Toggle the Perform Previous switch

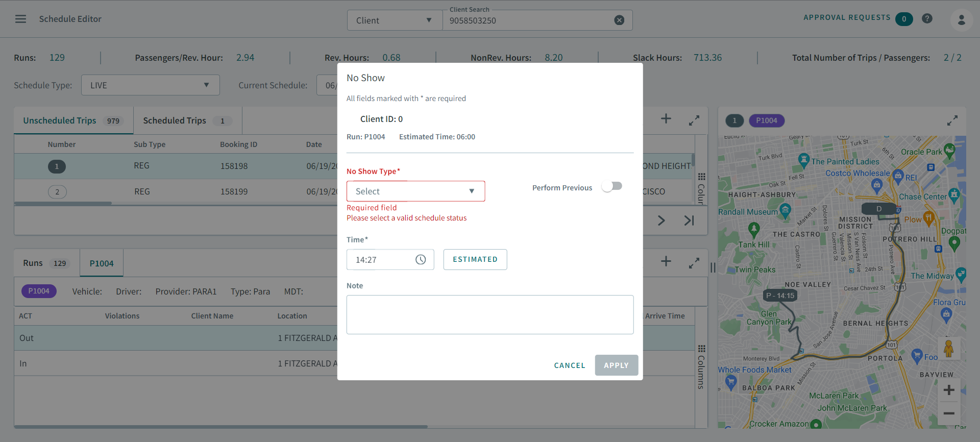click(x=612, y=186)
